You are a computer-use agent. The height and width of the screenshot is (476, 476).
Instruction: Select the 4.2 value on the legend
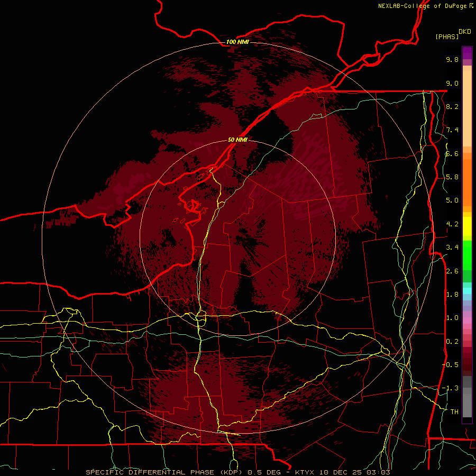tap(452, 224)
